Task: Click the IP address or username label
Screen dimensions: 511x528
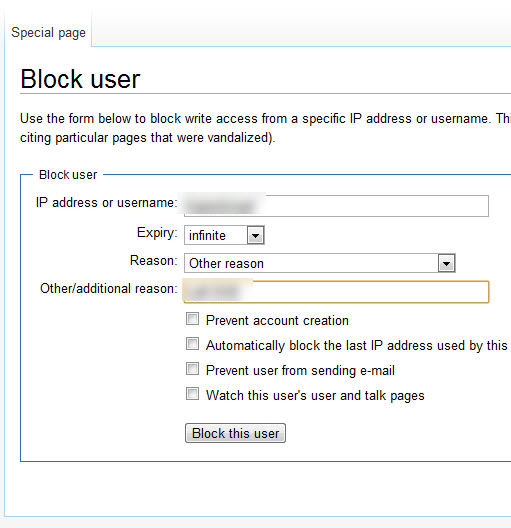Action: [x=106, y=202]
